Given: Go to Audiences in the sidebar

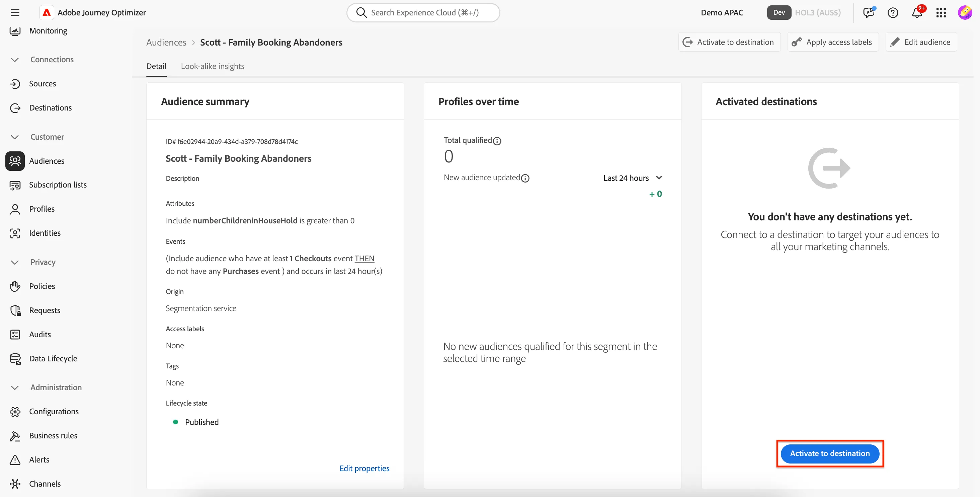Looking at the screenshot, I should (x=47, y=161).
